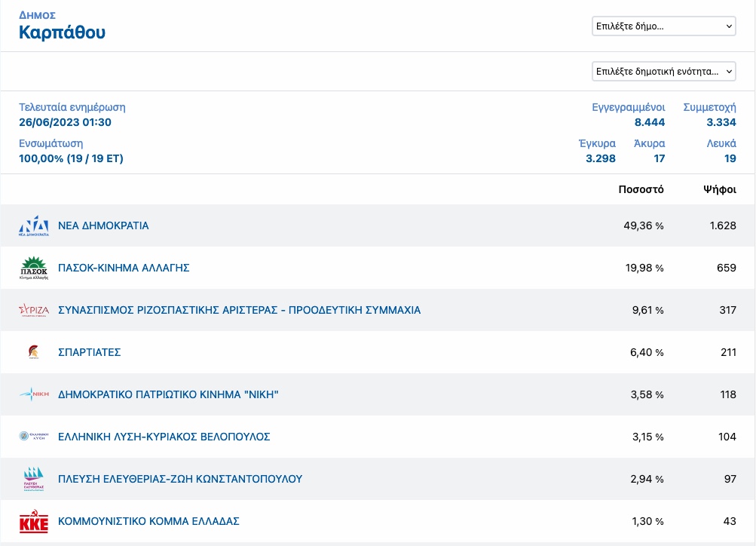Open the 'Επιλέξτε δήμο...' dropdown
The width and height of the screenshot is (756, 546).
click(664, 26)
